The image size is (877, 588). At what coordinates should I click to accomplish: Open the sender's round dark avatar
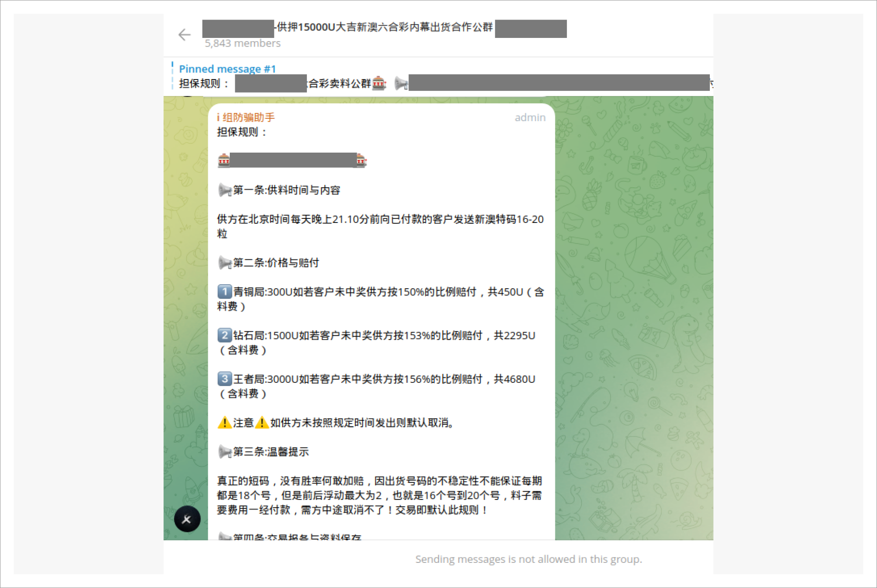coord(187,519)
